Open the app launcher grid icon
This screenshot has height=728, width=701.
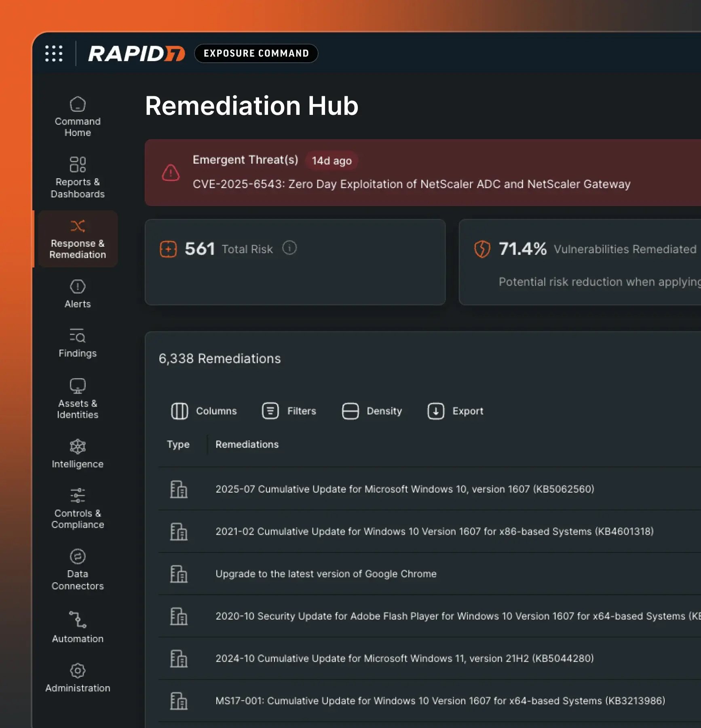[54, 53]
